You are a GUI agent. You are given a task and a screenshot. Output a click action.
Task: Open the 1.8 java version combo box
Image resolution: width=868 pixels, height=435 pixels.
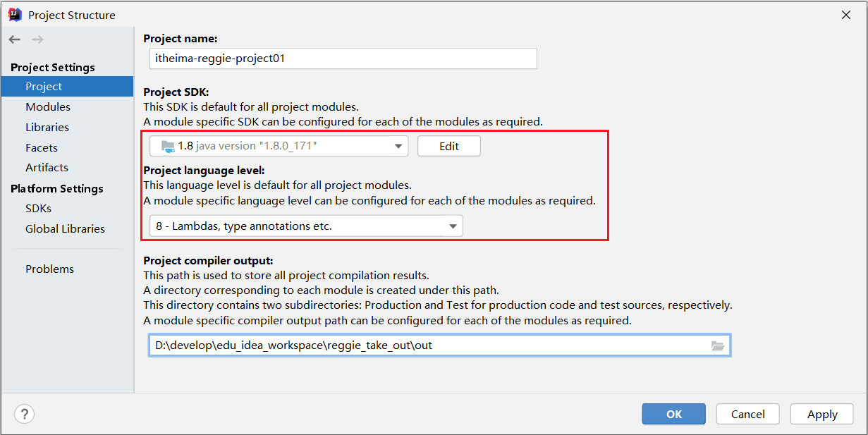(279, 146)
